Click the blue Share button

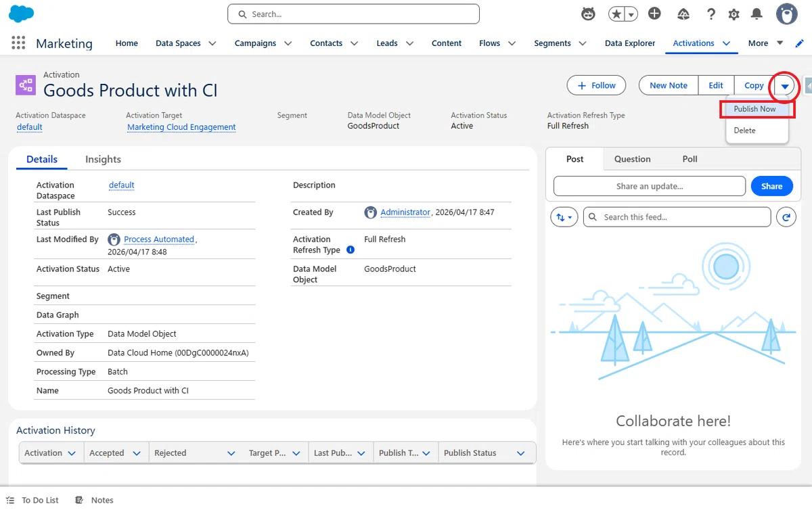(771, 186)
